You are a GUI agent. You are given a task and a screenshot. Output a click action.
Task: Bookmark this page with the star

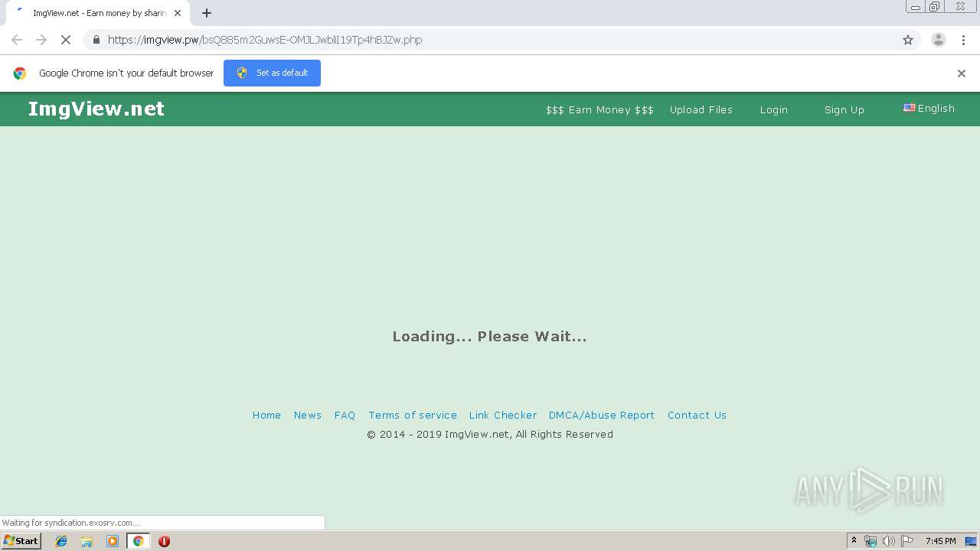point(908,40)
